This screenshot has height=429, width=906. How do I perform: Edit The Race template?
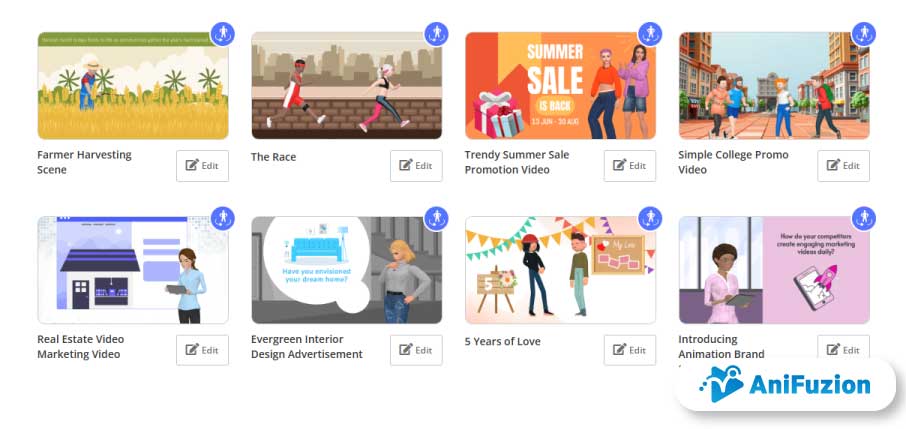(416, 166)
